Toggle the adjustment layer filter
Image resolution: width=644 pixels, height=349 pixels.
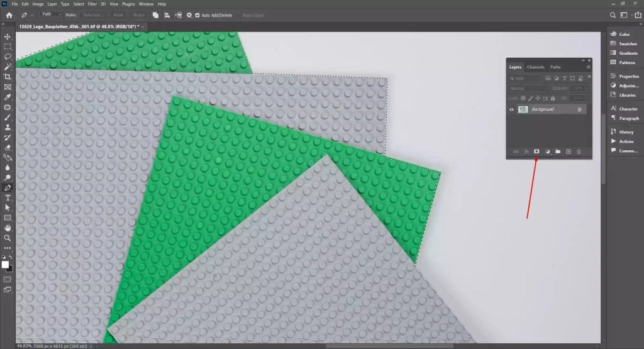pyautogui.click(x=556, y=78)
